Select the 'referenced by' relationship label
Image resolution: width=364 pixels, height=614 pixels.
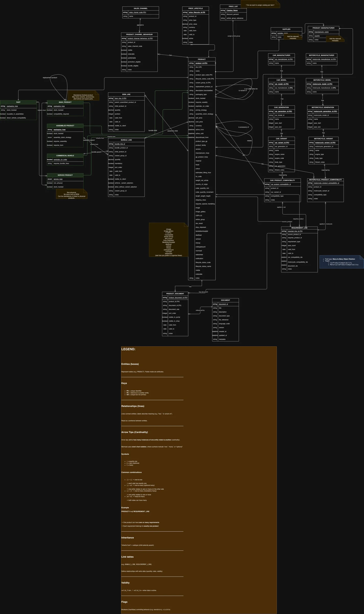(200, 310)
